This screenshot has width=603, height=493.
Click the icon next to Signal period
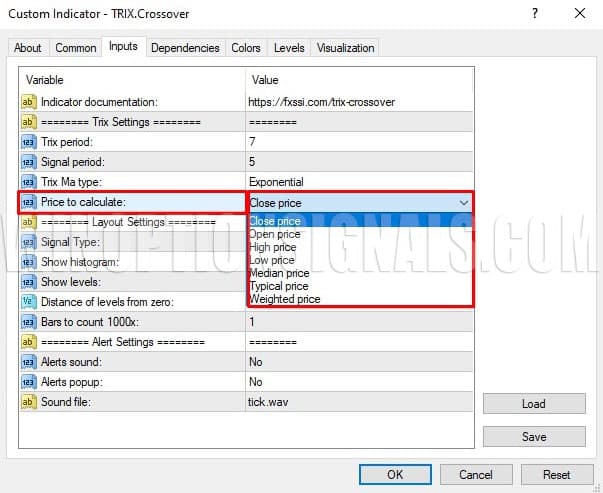click(28, 162)
